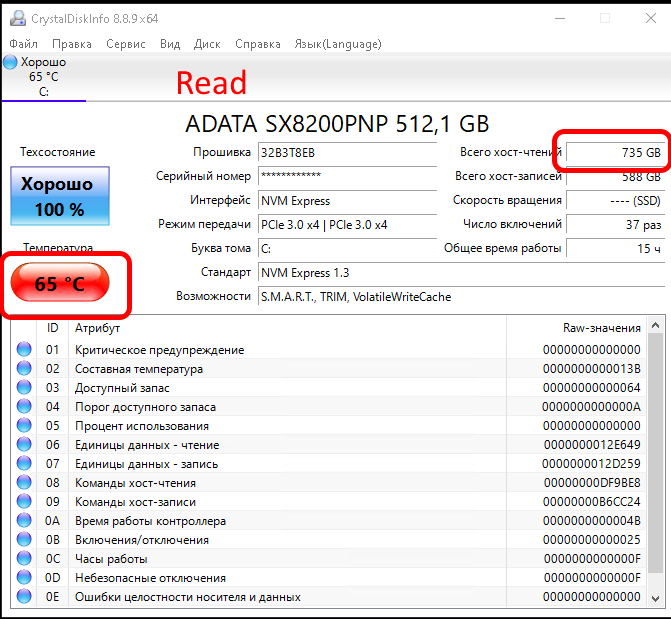Click raw value 00000000013B
Viewport: 671px width, 619px height.
592,369
